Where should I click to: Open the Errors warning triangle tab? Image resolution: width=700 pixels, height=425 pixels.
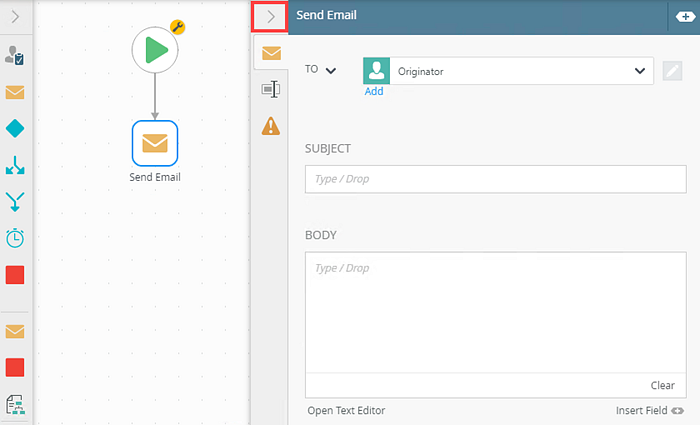tap(271, 126)
